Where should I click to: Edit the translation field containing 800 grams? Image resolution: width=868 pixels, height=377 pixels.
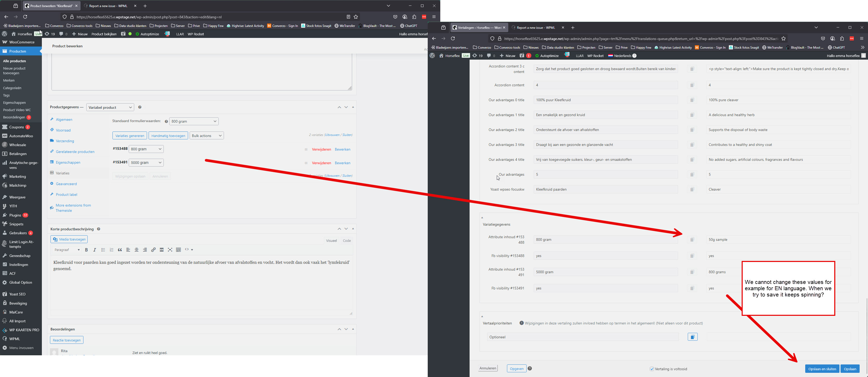(778, 272)
